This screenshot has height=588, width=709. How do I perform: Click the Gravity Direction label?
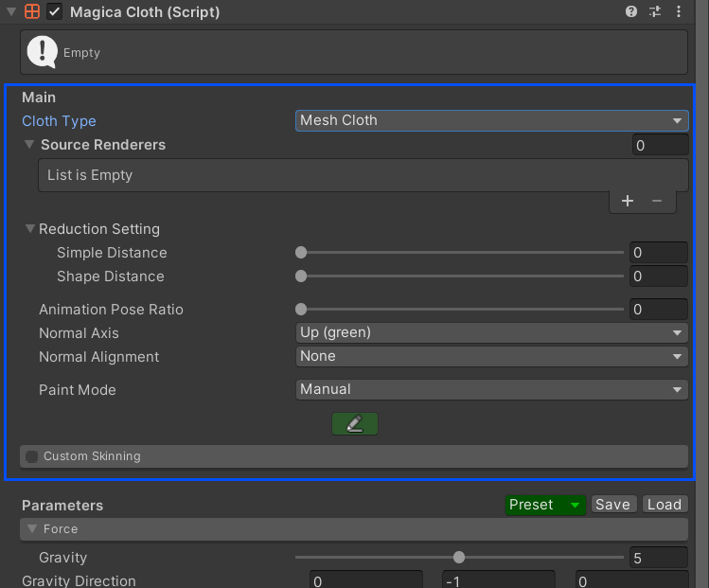(79, 580)
